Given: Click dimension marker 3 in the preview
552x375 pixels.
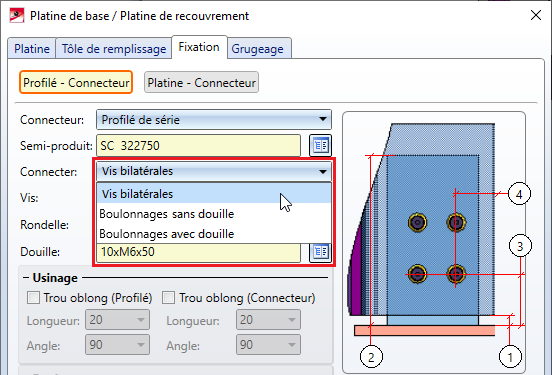Looking at the screenshot, I should pyautogui.click(x=520, y=246).
